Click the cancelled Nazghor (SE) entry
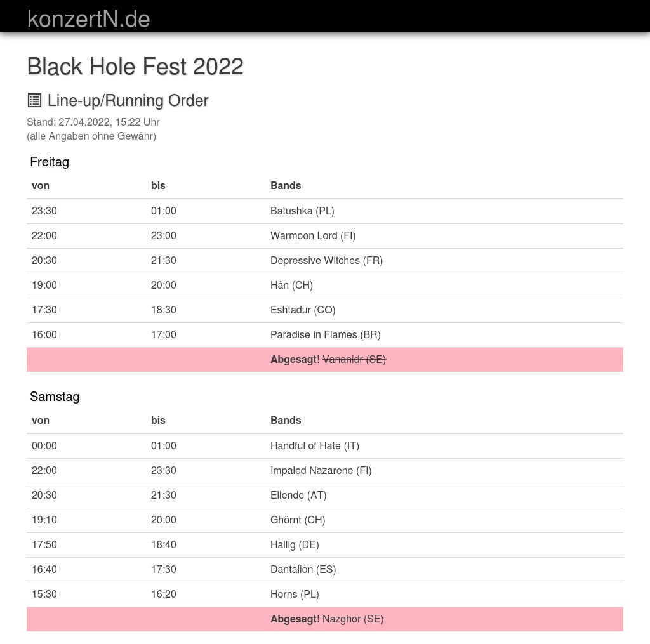650x644 pixels. (353, 619)
